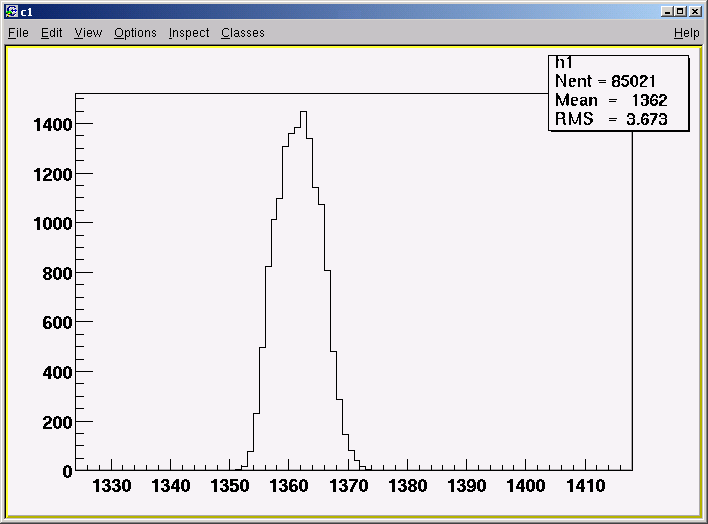
Task: Click the c1 window system icon
Action: (11, 11)
